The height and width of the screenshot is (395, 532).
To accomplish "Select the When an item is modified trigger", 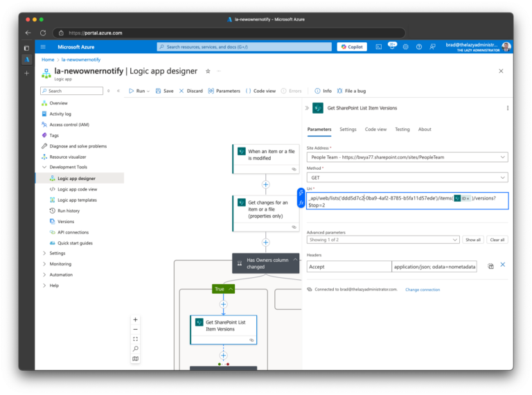I will [x=266, y=159].
